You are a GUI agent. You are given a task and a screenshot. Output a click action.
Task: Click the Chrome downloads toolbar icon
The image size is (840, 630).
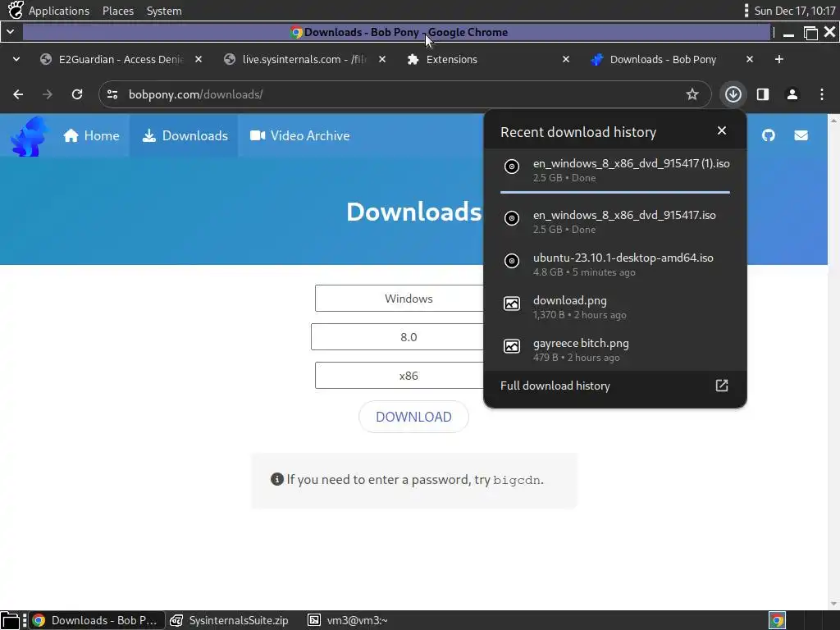[x=733, y=94]
